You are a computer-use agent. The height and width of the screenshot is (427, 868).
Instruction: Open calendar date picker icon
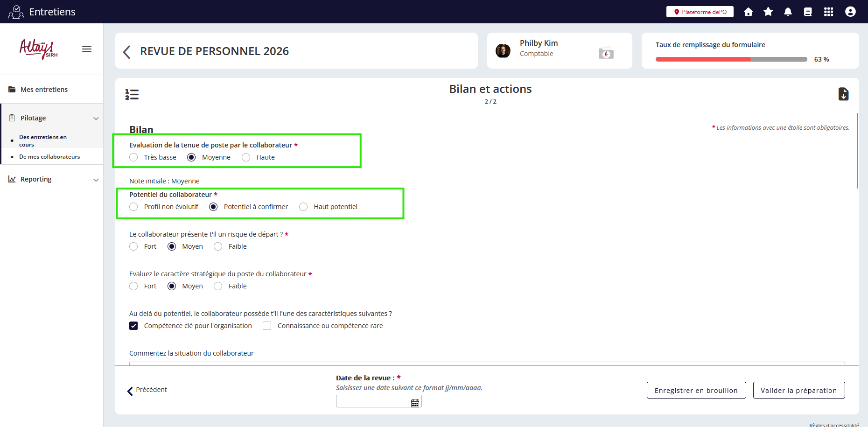click(x=415, y=403)
